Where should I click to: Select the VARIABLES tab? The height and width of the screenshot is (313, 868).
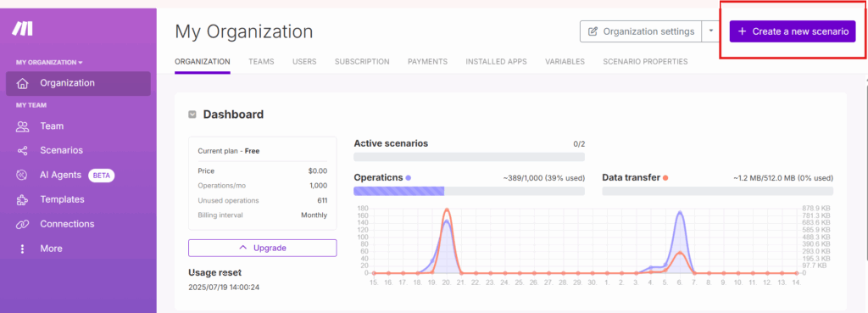tap(565, 61)
